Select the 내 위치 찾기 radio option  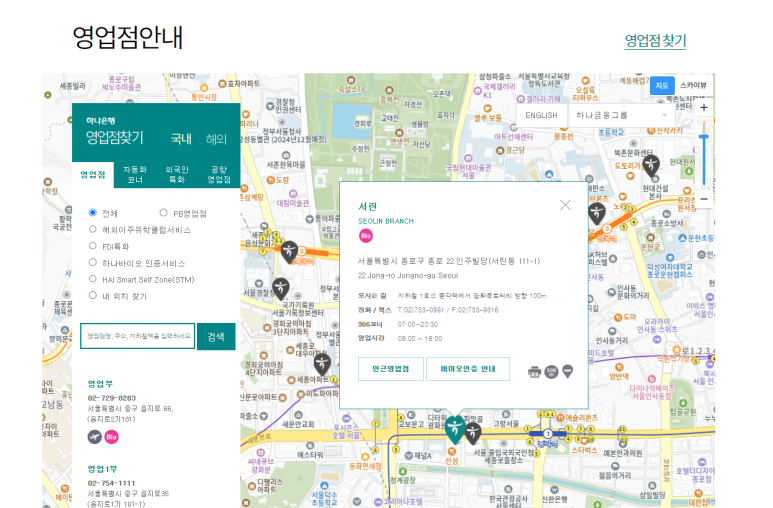click(92, 295)
